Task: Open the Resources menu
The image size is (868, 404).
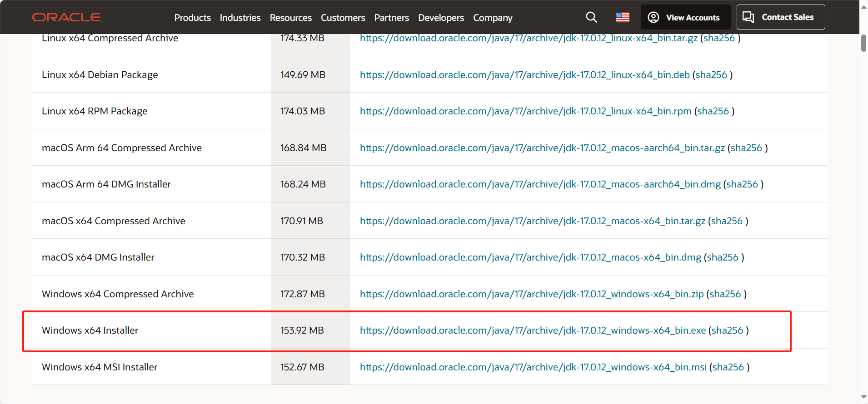Action: click(x=291, y=18)
